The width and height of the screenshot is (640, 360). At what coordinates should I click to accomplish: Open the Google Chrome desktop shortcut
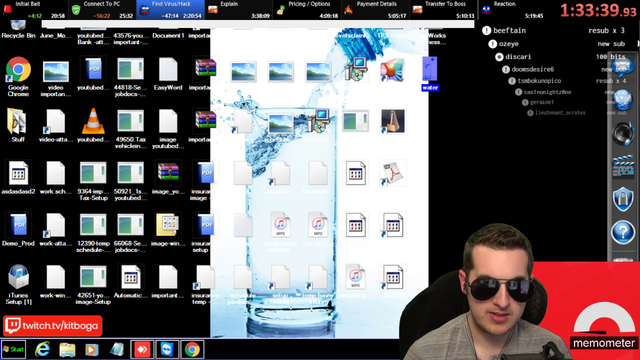(18, 76)
